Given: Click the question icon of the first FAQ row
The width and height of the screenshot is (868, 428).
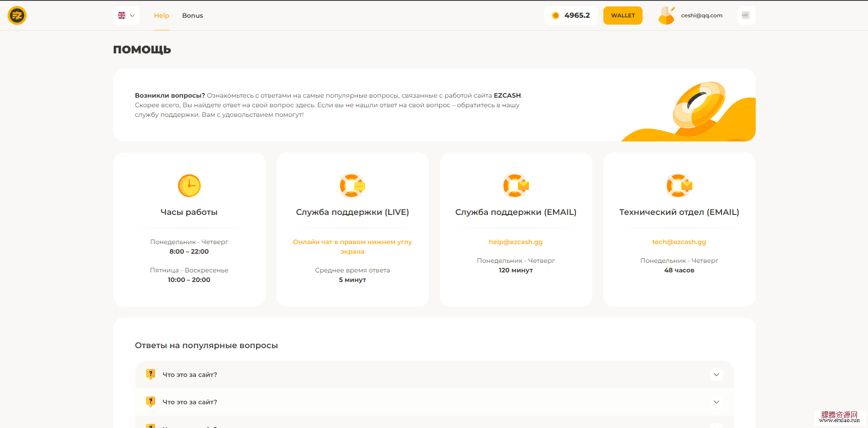Looking at the screenshot, I should tap(151, 374).
